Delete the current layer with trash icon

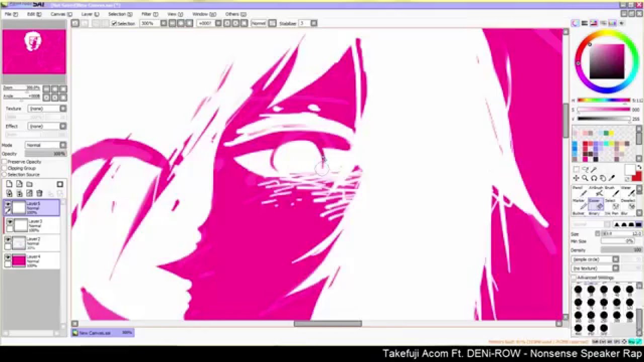(39, 194)
